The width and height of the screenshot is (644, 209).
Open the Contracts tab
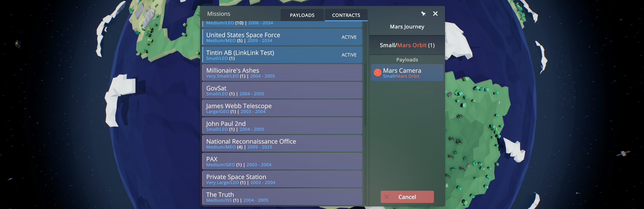(x=346, y=15)
